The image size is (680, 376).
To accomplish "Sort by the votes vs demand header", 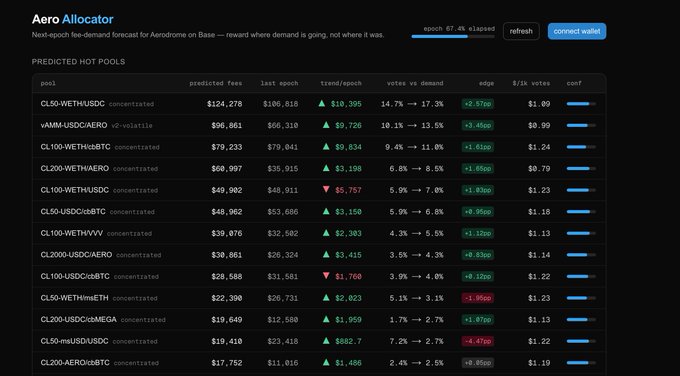I will coord(415,83).
